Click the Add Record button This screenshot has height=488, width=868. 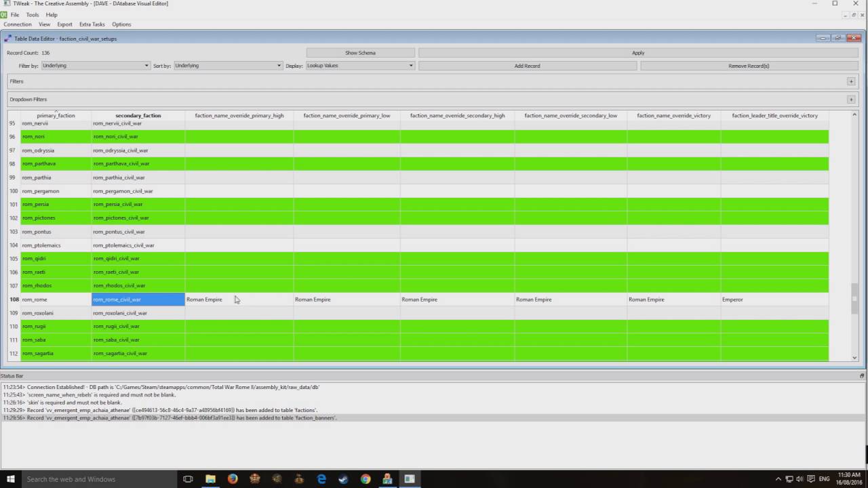528,66
